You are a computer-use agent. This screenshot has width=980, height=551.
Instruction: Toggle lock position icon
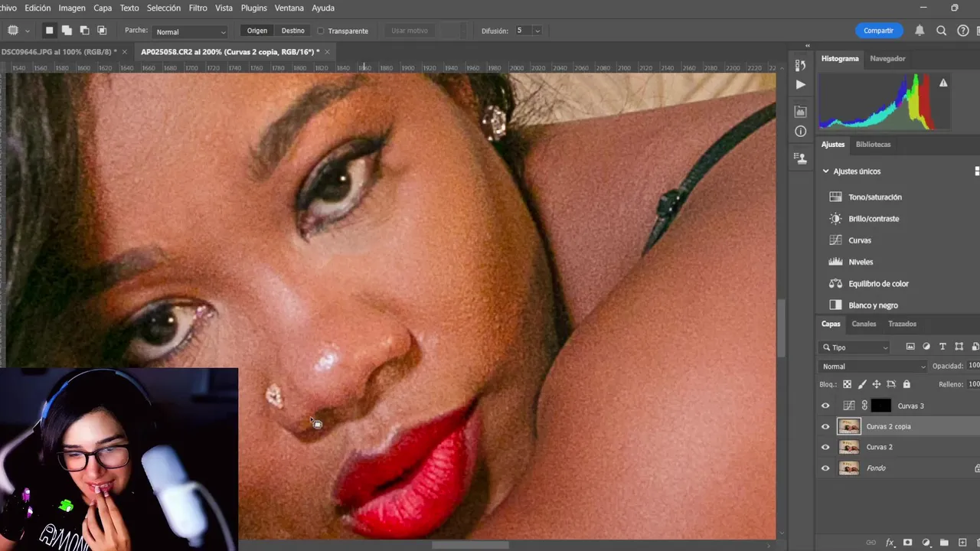click(x=877, y=384)
